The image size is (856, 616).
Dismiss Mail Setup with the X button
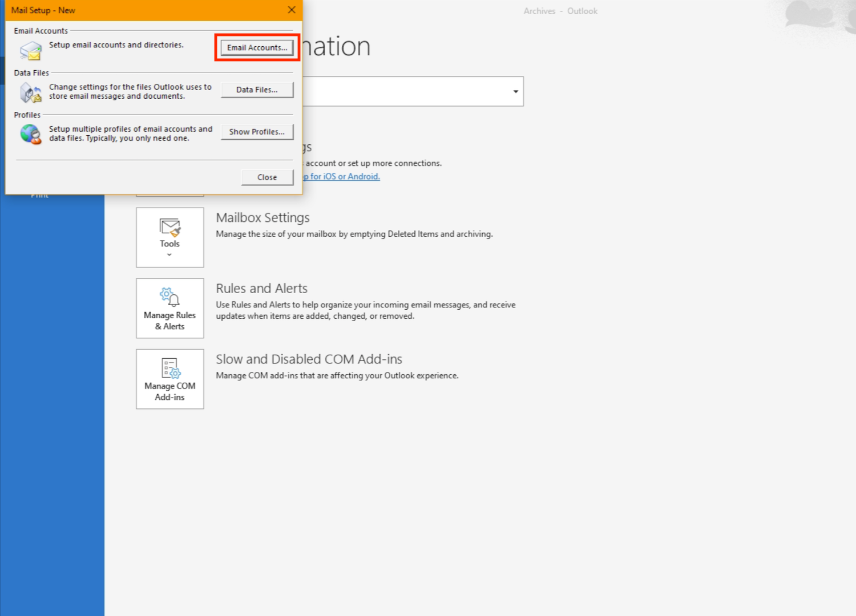[x=291, y=10]
